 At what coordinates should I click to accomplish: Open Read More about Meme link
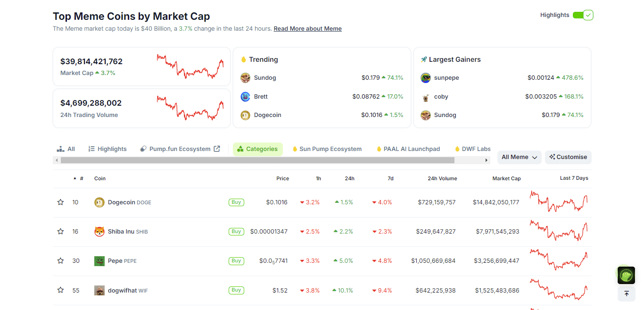(307, 29)
